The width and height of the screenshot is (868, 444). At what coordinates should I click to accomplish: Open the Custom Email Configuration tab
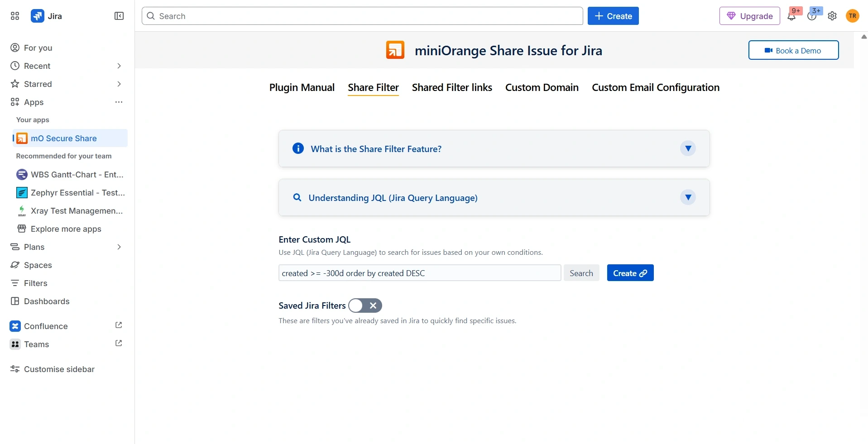656,87
